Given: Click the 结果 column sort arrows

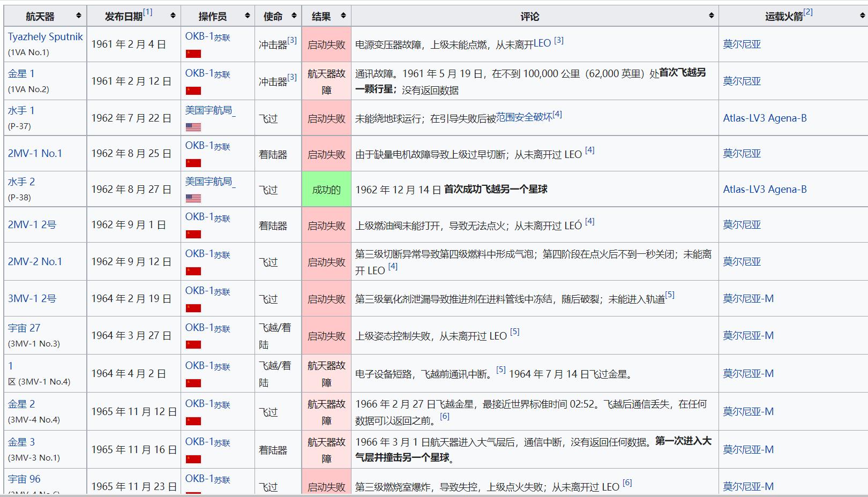Looking at the screenshot, I should [343, 16].
